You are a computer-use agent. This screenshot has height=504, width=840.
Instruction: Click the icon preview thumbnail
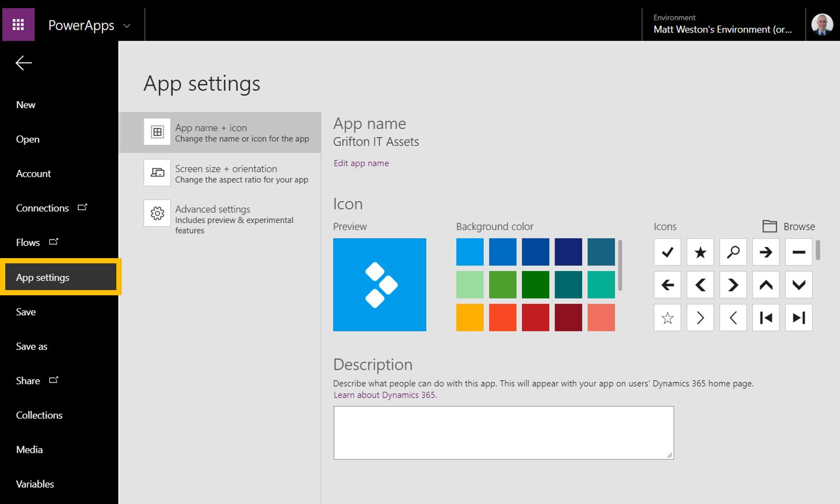[380, 285]
